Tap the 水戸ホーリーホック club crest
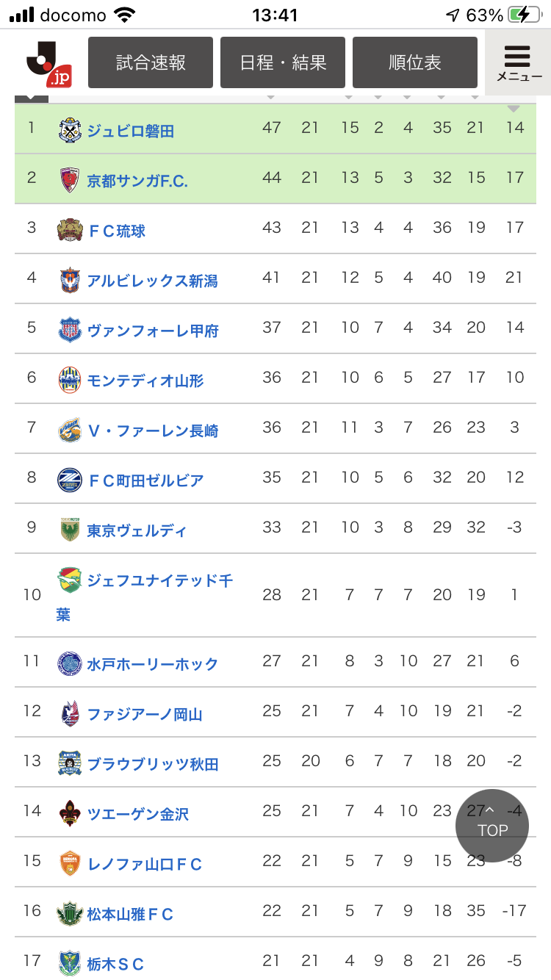 [70, 664]
